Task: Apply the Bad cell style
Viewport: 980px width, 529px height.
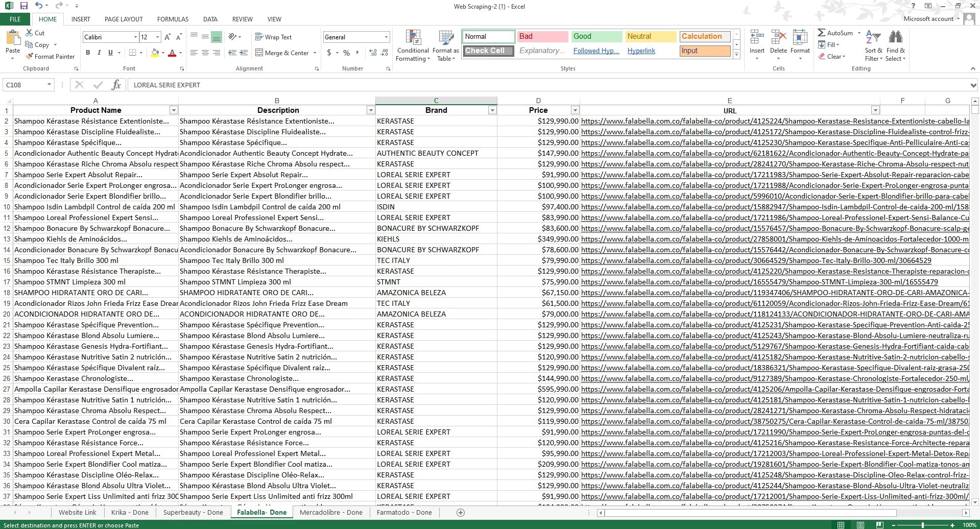Action: (x=542, y=36)
